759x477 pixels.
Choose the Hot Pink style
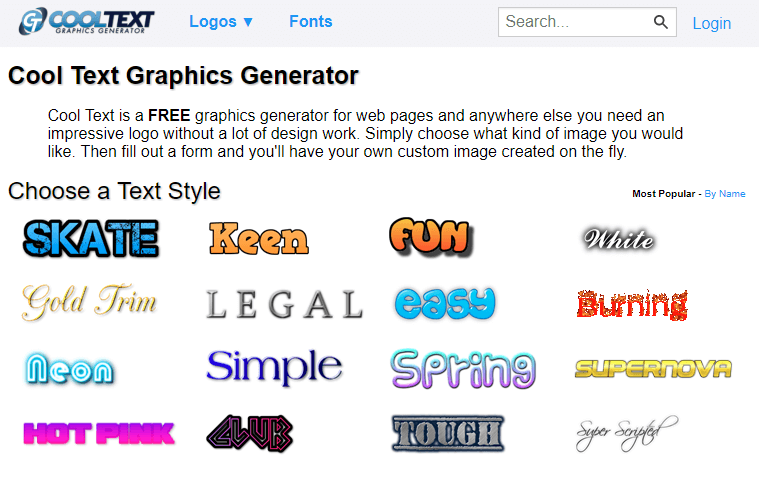pos(98,433)
